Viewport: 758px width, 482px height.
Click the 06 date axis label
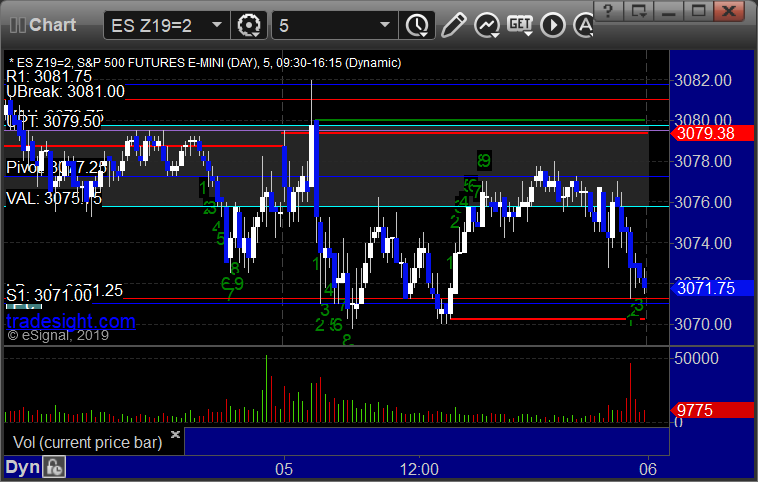point(648,469)
